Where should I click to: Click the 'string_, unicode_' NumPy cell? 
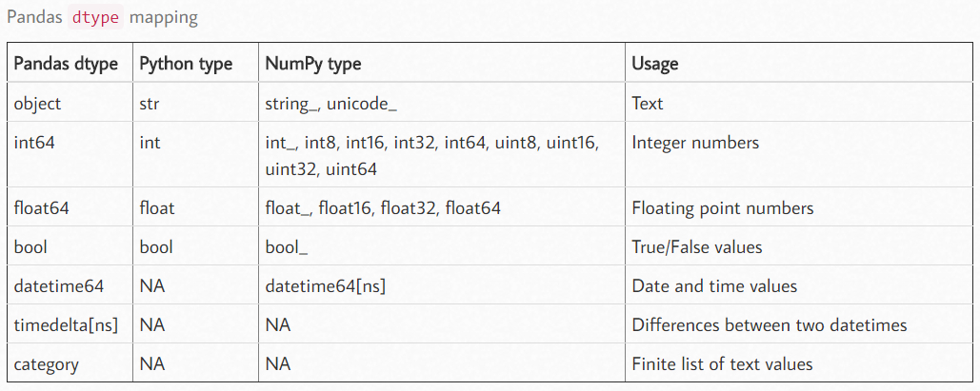(x=330, y=104)
